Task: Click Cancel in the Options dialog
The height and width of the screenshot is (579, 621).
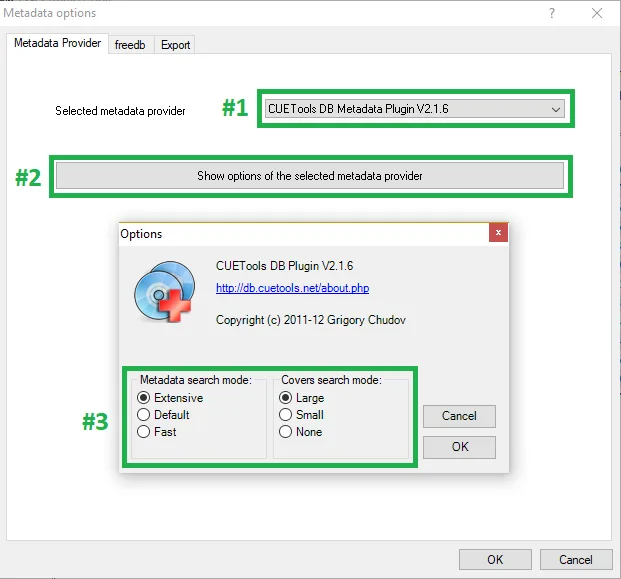Action: (x=459, y=416)
